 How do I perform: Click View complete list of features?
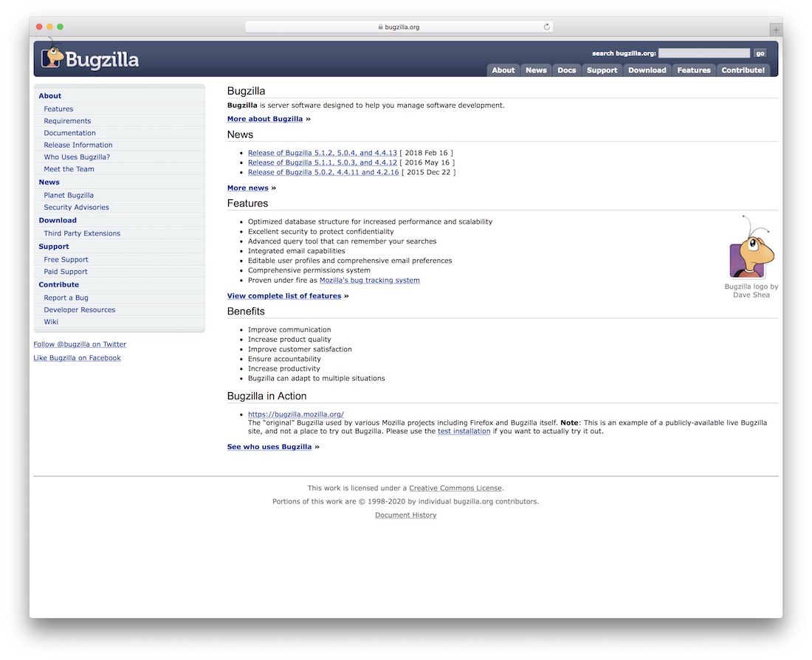(283, 296)
